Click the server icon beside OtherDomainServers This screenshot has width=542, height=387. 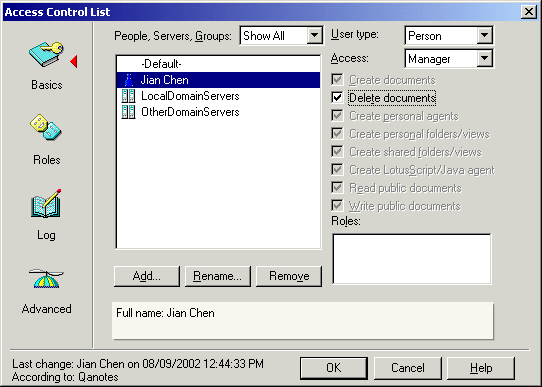pyautogui.click(x=129, y=112)
